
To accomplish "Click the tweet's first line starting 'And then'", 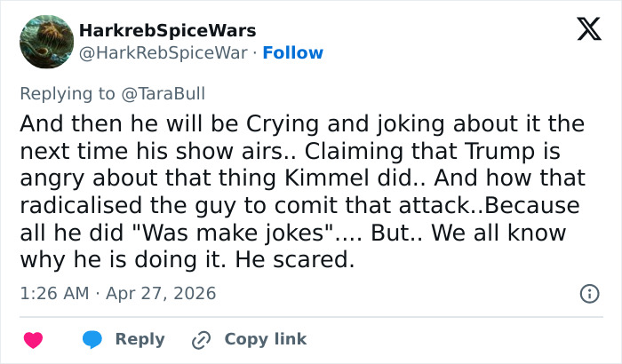I will [302, 123].
